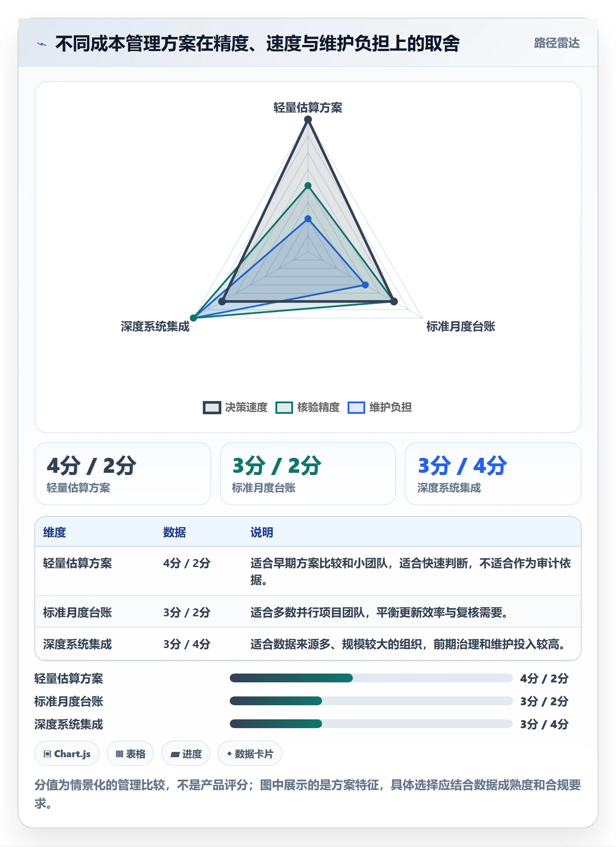Click the main title 不同成本管理方案
This screenshot has width=616, height=847.
click(257, 44)
